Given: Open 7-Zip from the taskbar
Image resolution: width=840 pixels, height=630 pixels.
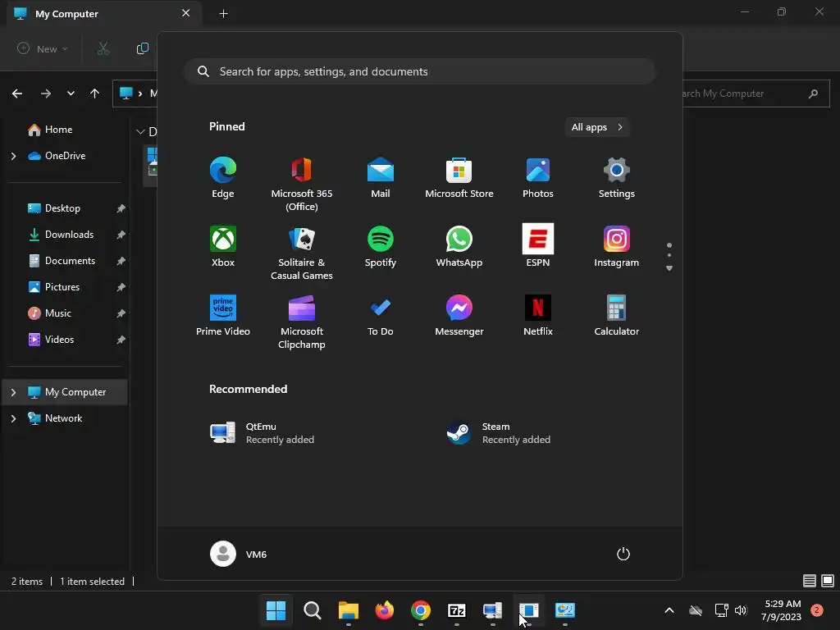Looking at the screenshot, I should (456, 610).
